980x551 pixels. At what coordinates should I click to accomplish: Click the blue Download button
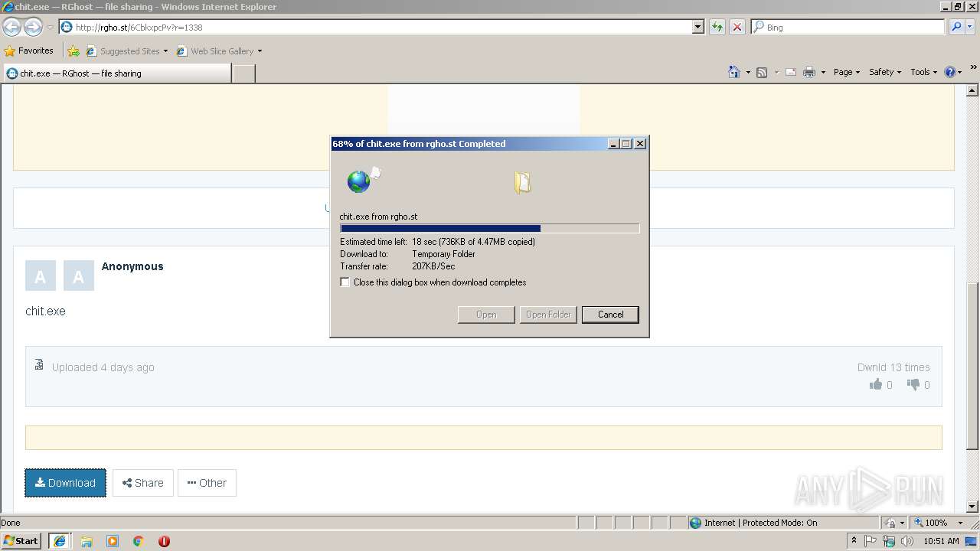coord(65,483)
